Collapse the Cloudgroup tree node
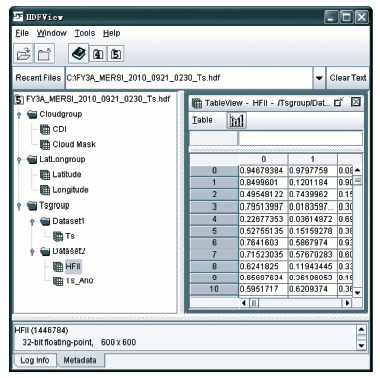Viewport: 380px width, 378px height. (19, 115)
